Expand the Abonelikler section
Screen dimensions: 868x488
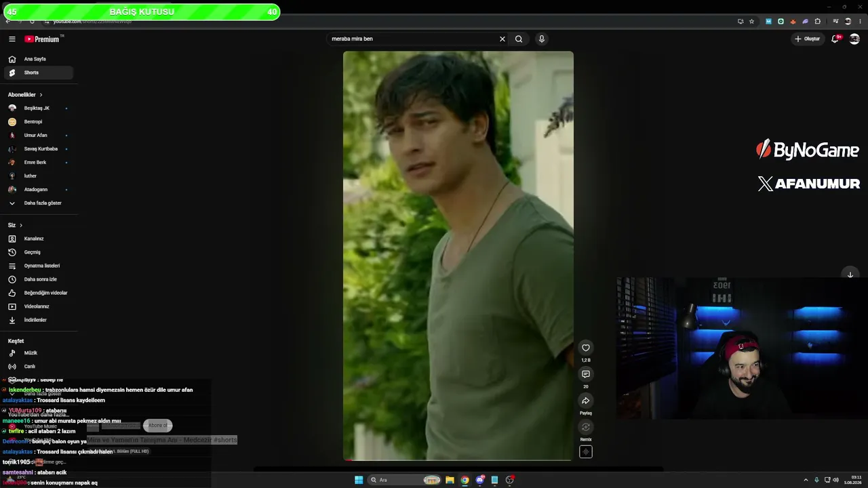[x=25, y=95]
